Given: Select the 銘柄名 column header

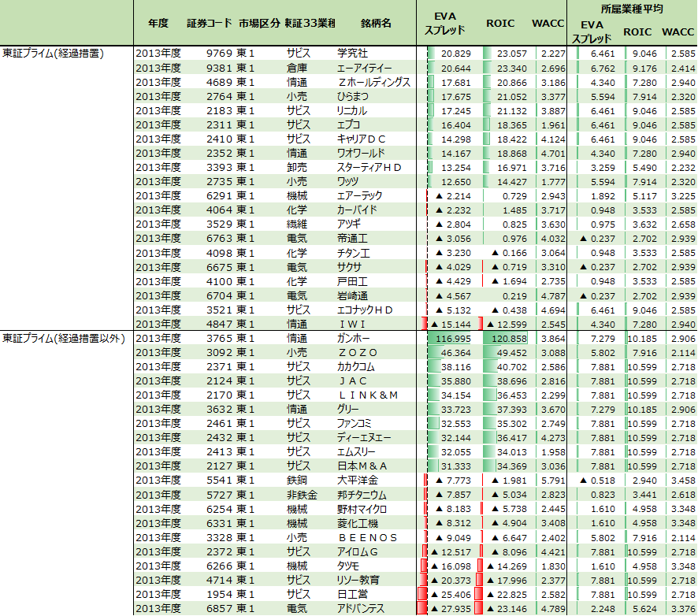Looking at the screenshot, I should [x=376, y=24].
